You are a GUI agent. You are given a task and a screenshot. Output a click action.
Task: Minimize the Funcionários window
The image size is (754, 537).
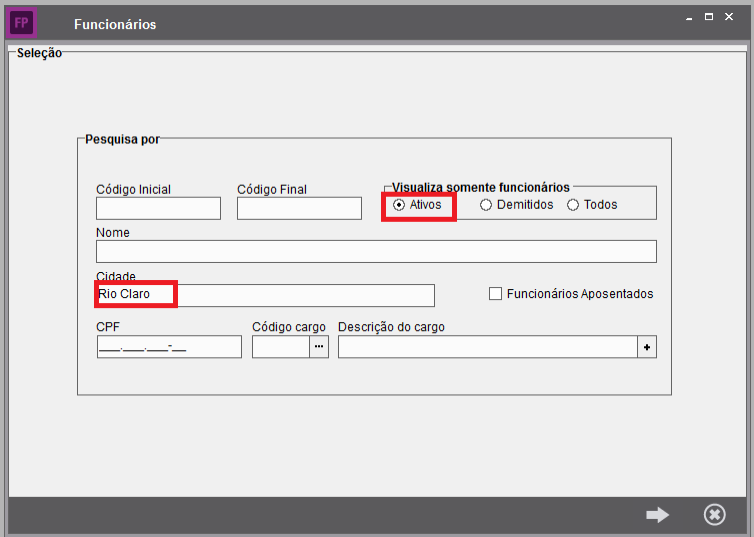687,17
